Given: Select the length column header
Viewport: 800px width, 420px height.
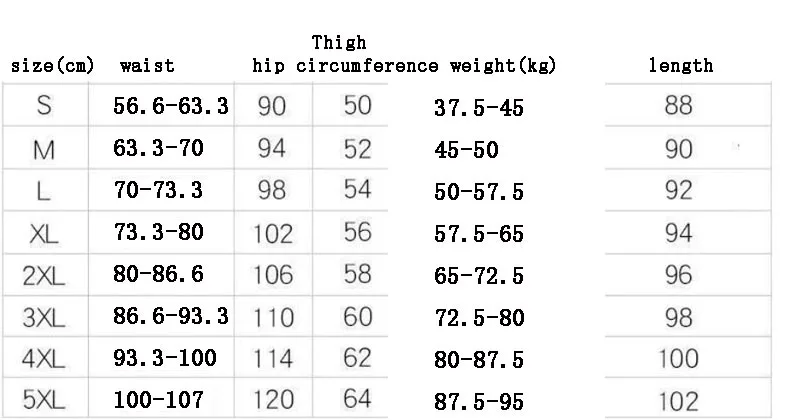Looking at the screenshot, I should (x=681, y=67).
